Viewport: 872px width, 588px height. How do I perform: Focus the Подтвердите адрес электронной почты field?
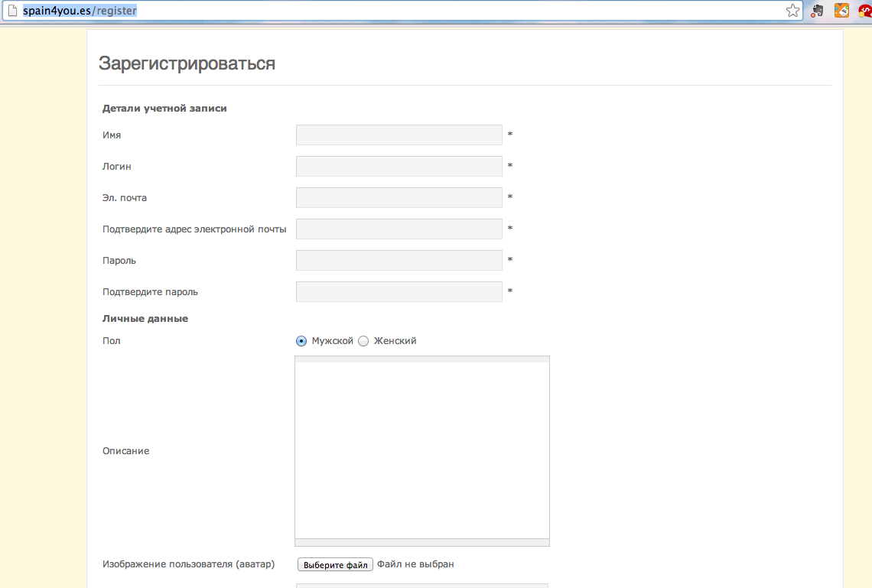pos(399,229)
